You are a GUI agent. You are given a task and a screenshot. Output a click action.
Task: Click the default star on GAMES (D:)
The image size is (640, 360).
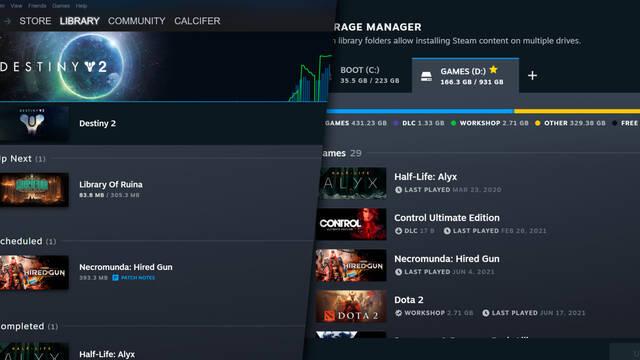click(493, 70)
